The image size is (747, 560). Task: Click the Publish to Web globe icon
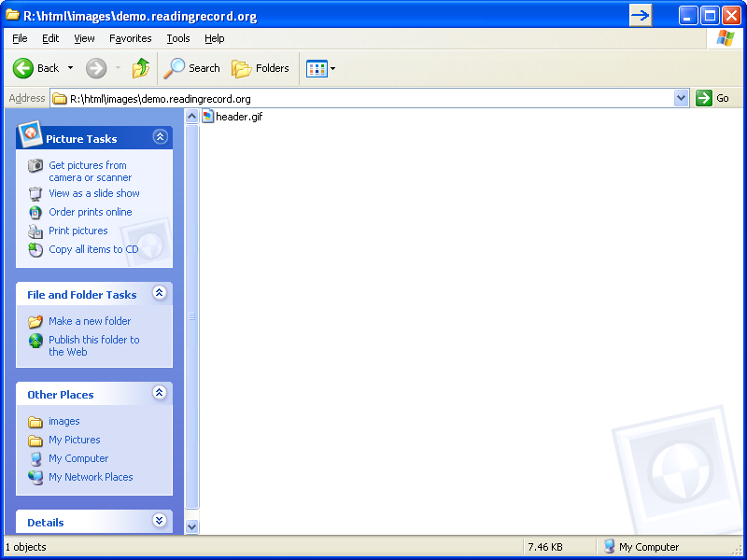pos(35,341)
